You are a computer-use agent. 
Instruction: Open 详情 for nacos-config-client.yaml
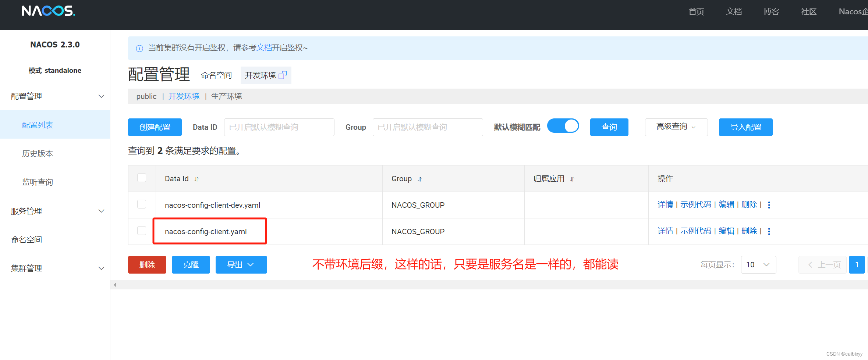point(665,231)
